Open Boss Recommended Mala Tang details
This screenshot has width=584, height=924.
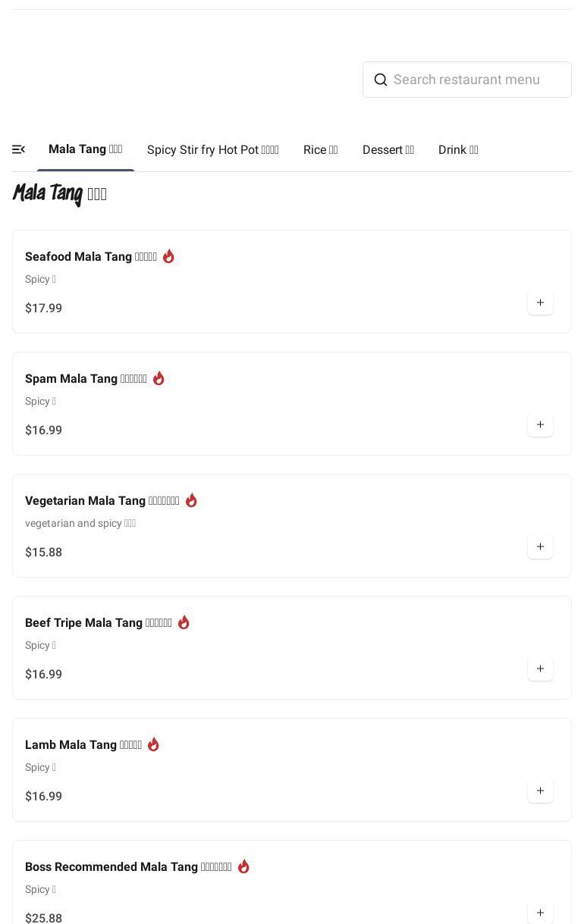(128, 867)
